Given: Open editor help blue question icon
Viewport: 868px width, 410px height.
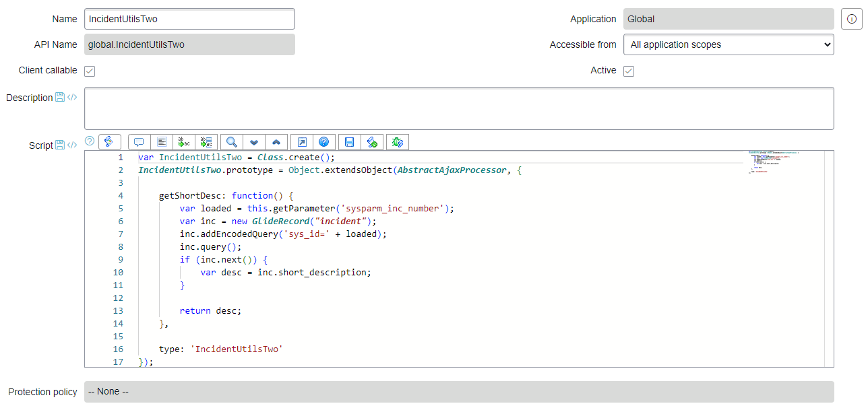Looking at the screenshot, I should (x=324, y=142).
